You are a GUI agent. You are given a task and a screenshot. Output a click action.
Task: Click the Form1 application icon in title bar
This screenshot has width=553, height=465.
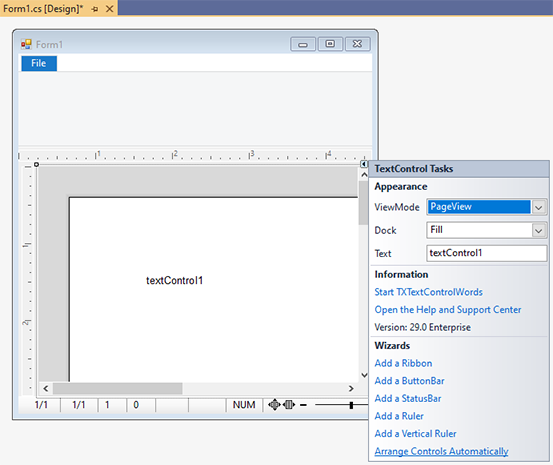pos(26,44)
